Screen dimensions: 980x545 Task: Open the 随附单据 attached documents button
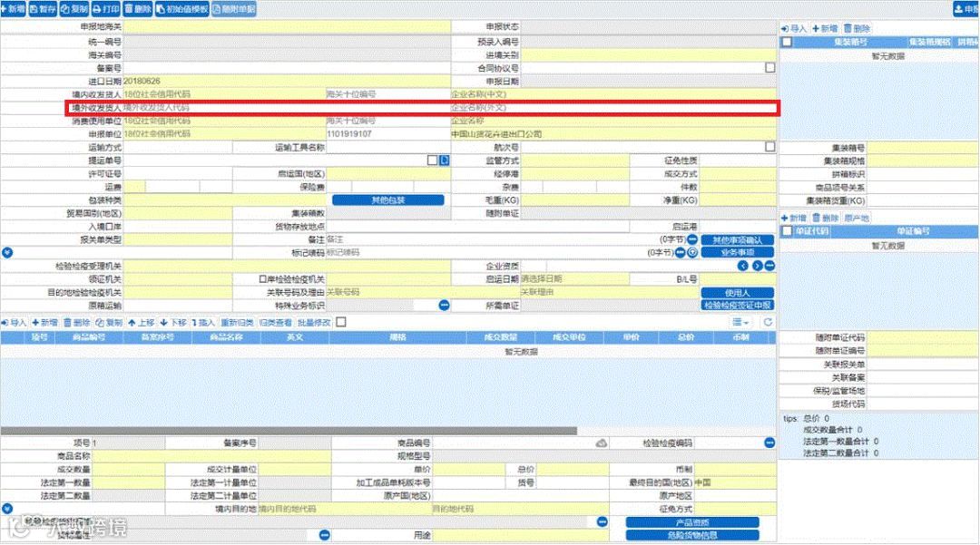234,9
